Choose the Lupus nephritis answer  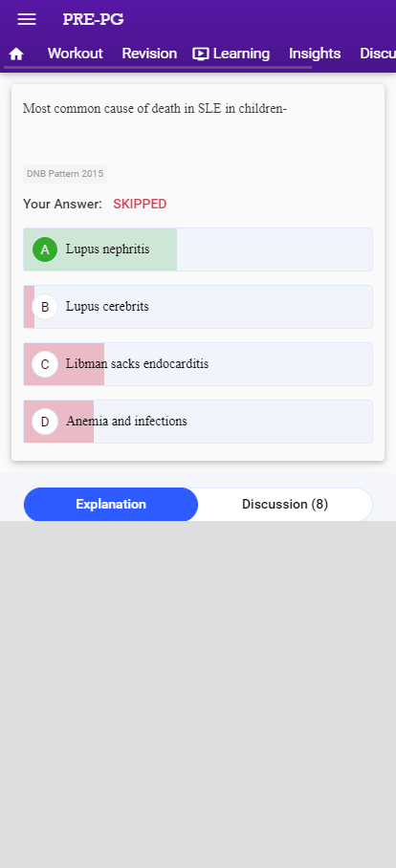click(198, 250)
